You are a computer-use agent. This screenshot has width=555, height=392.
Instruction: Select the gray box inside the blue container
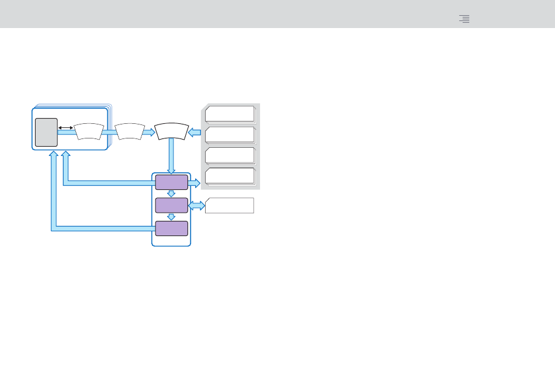(46, 132)
